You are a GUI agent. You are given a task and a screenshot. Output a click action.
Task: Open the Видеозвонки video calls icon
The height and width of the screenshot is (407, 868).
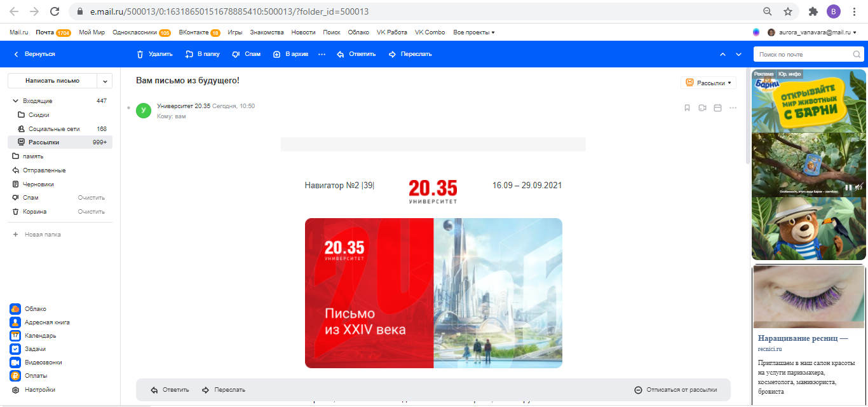(15, 362)
